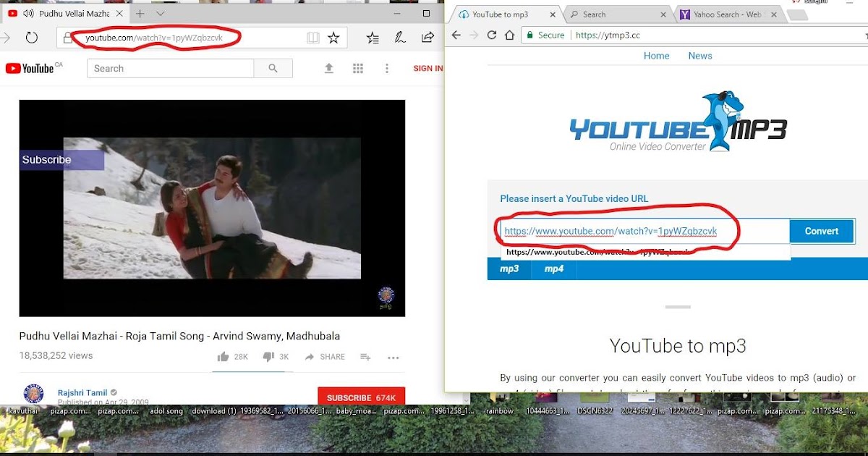The image size is (868, 456).
Task: Click the rainbow item on the Windows taskbar
Action: [499, 410]
